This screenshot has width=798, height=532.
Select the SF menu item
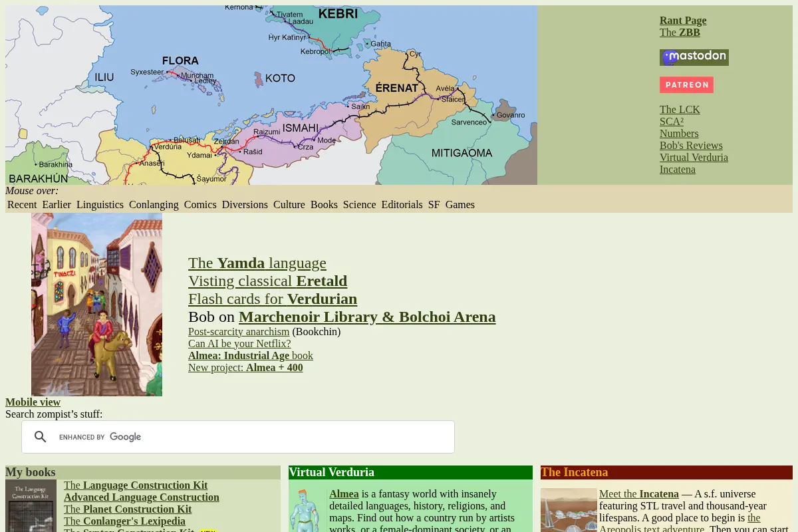click(434, 205)
